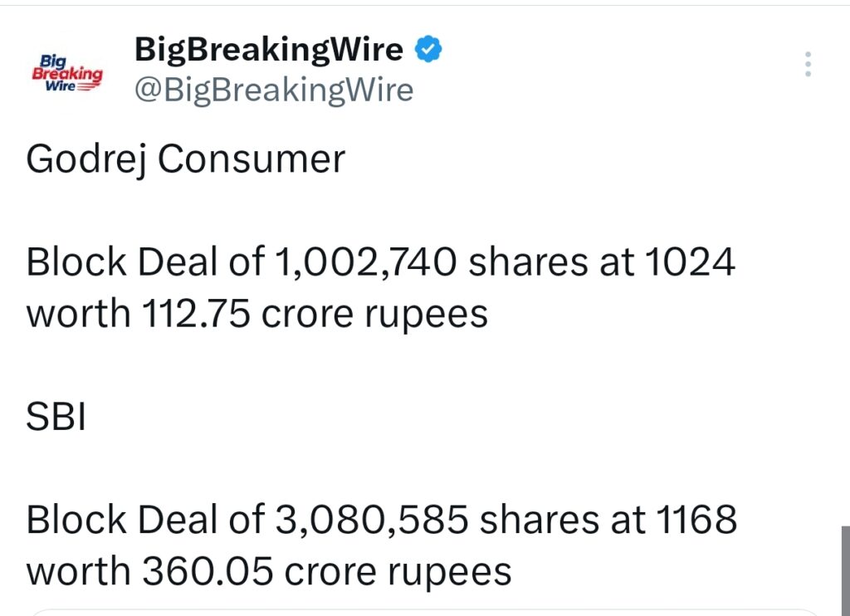Viewport: 850px width, 616px height.
Task: Click the @BigBreakingWire handle
Action: coord(274,90)
